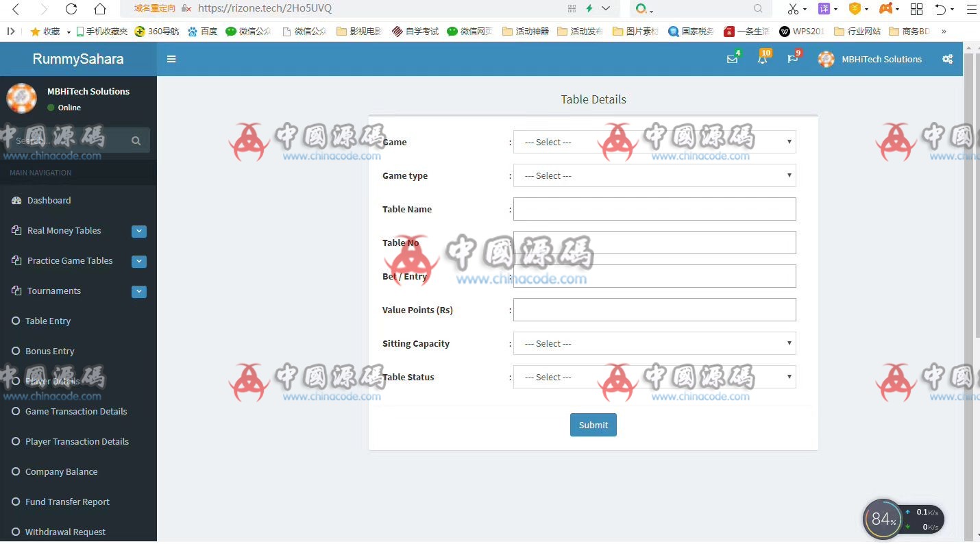
Task: Click the orange game controller icon
Action: tap(885, 9)
